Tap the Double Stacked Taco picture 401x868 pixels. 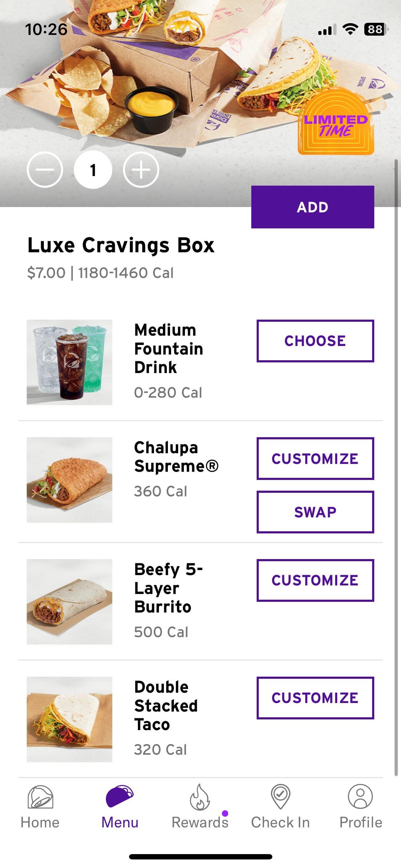70,719
